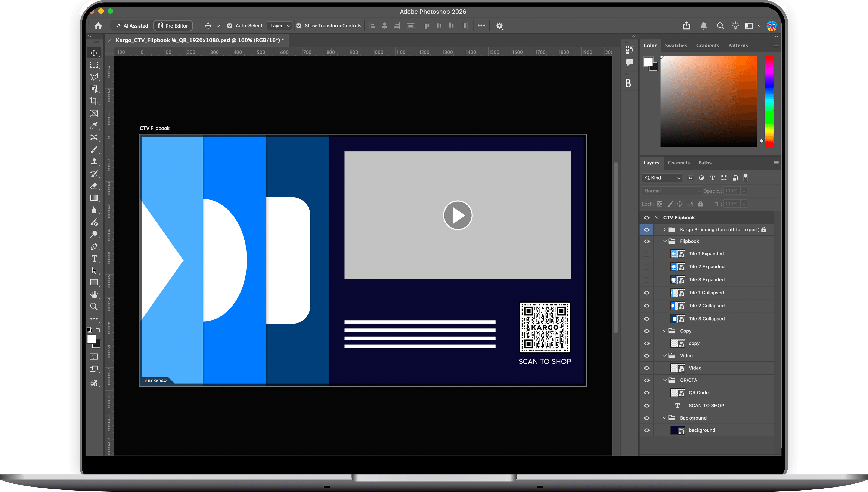Viewport: 868px width, 492px height.
Task: Hide the Kargo Branding group
Action: [646, 230]
